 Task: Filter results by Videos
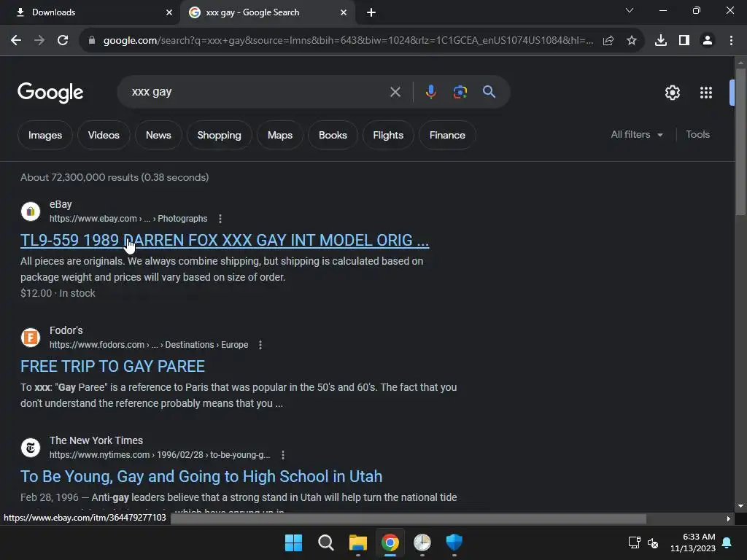tap(104, 135)
